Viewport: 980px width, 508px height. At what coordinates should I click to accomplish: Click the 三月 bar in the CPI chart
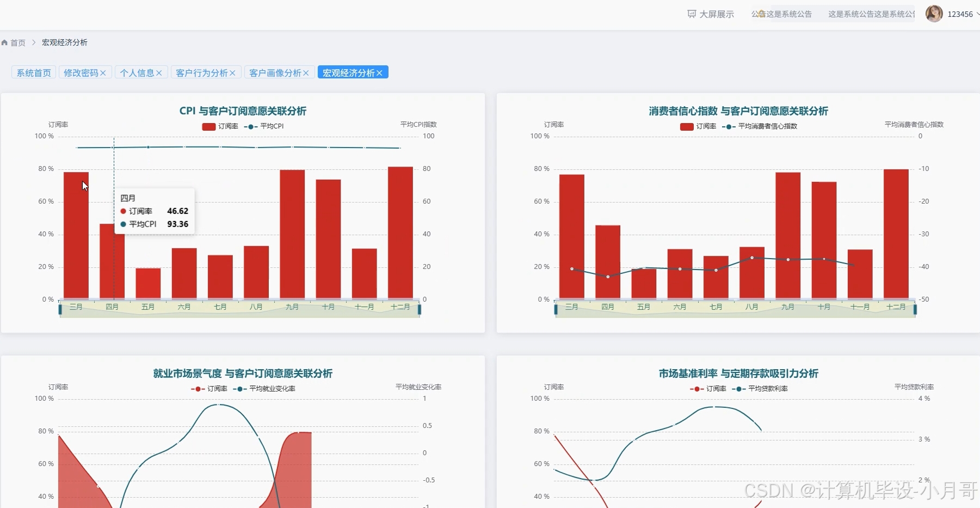pos(76,236)
